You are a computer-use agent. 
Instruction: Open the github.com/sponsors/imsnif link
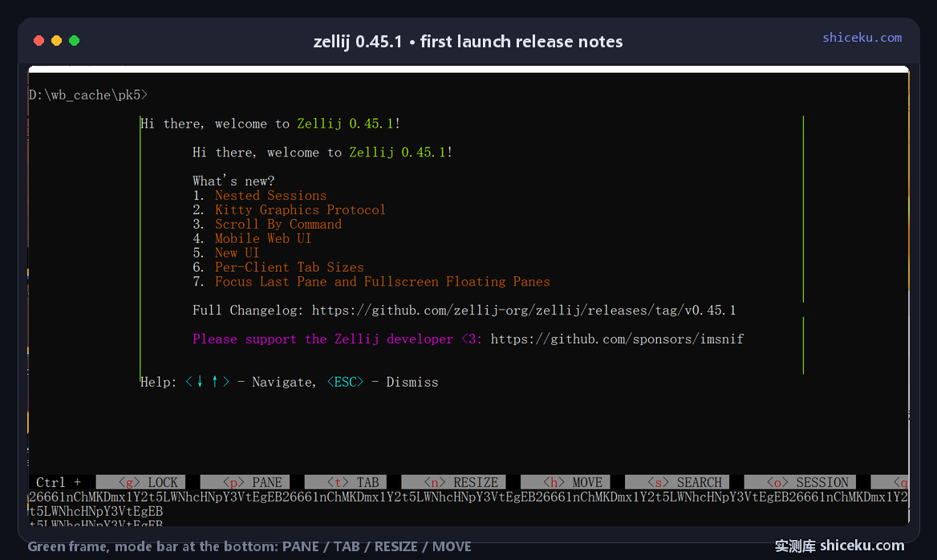coord(617,339)
